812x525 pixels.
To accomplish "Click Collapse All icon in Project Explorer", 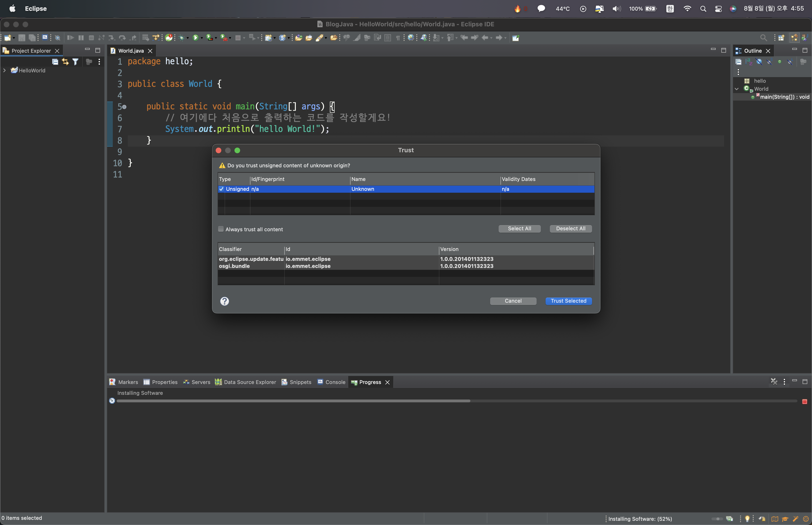I will point(55,62).
